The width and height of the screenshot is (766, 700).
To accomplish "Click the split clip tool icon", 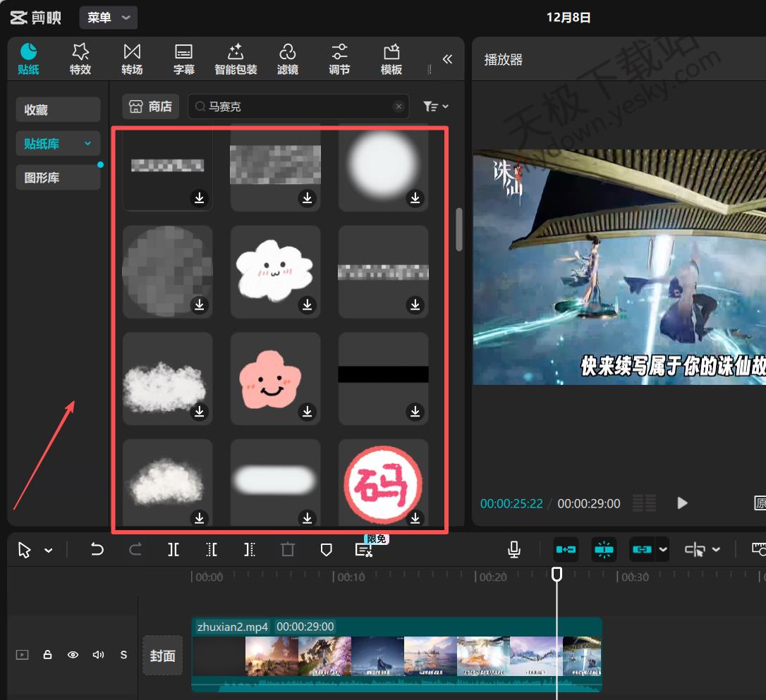I will point(174,550).
